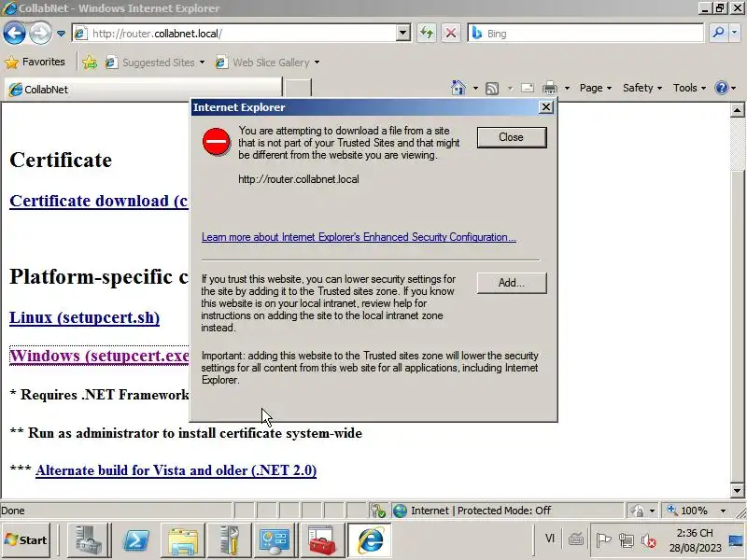The image size is (747, 560).
Task: Click the new tab button
Action: tap(297, 89)
